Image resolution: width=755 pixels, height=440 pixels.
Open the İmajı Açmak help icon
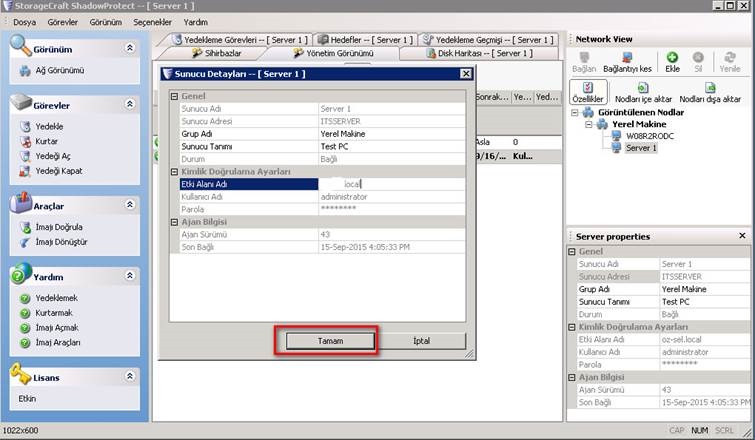point(25,328)
